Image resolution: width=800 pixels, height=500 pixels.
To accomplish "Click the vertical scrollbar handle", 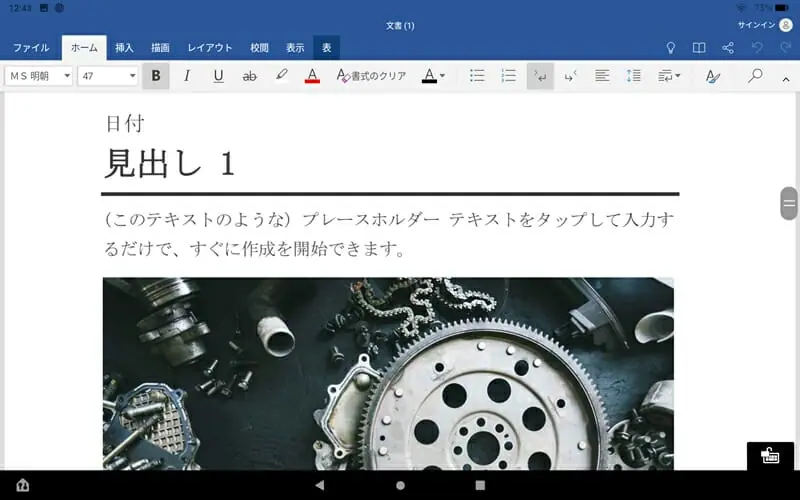I will tap(789, 203).
